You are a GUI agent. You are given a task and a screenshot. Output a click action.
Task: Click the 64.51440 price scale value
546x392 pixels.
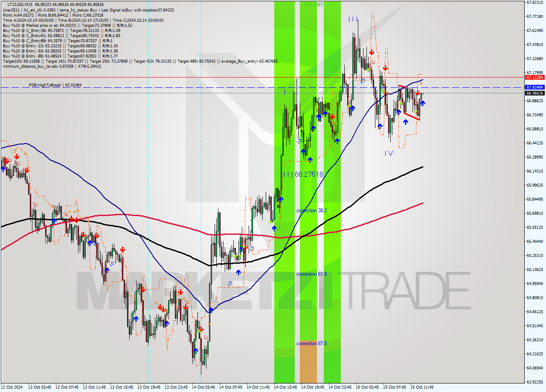[x=535, y=326]
